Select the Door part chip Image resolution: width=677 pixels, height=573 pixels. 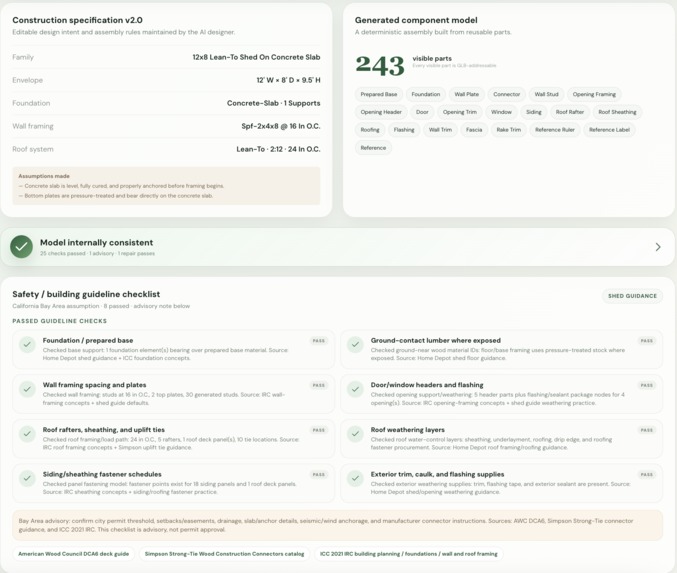[422, 112]
